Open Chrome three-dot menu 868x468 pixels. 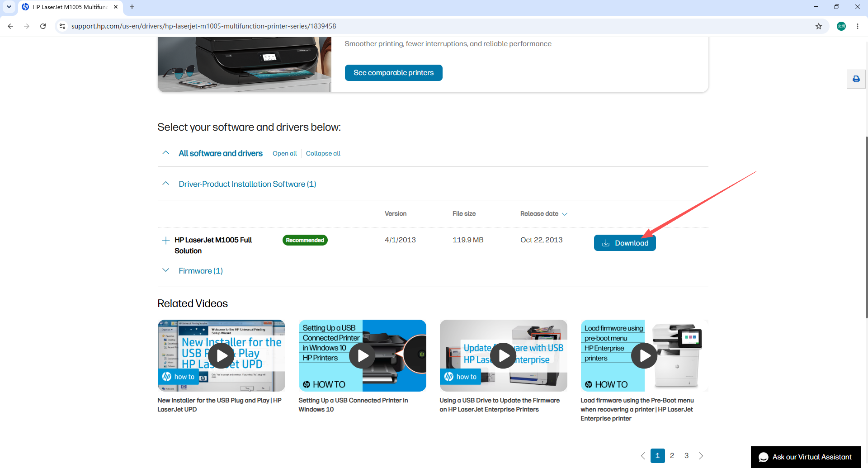tap(858, 26)
